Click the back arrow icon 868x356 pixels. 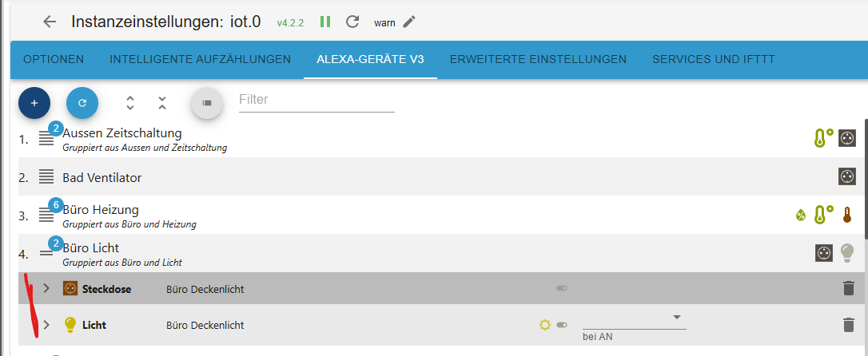(x=50, y=22)
